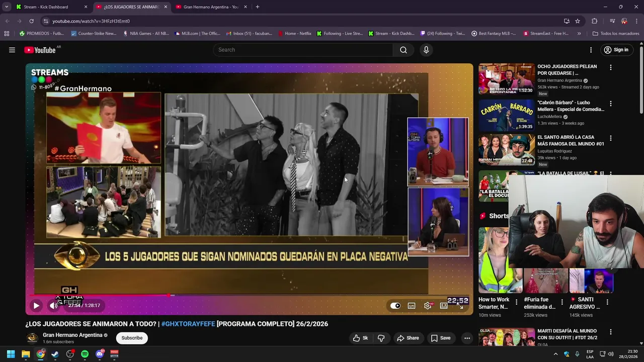Image resolution: width=644 pixels, height=362 pixels.
Task: Open the PROMIEDOS bookmark
Action: [x=42, y=34]
